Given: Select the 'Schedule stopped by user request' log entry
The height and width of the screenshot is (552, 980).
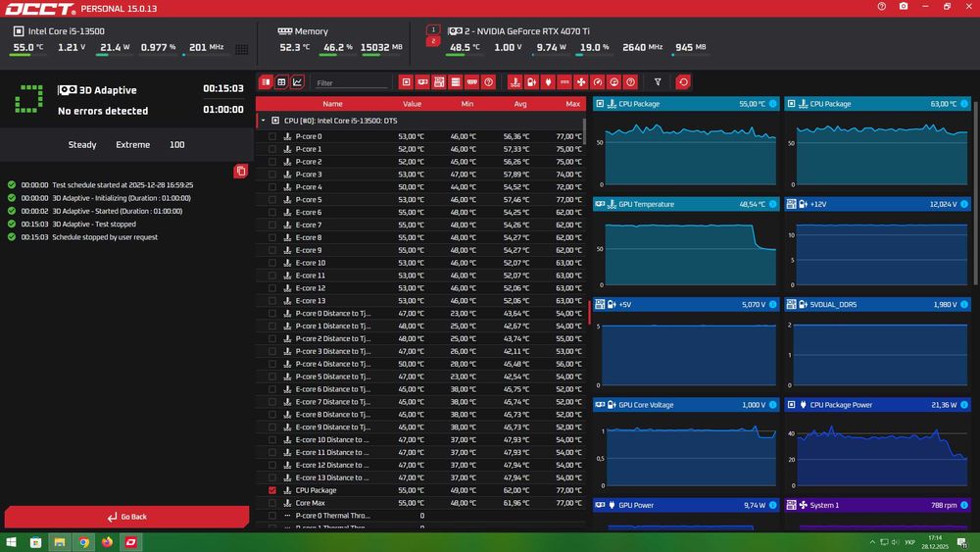Looking at the screenshot, I should click(105, 237).
